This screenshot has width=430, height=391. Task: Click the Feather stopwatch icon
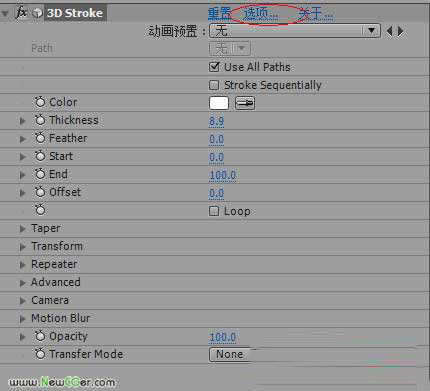tap(40, 138)
